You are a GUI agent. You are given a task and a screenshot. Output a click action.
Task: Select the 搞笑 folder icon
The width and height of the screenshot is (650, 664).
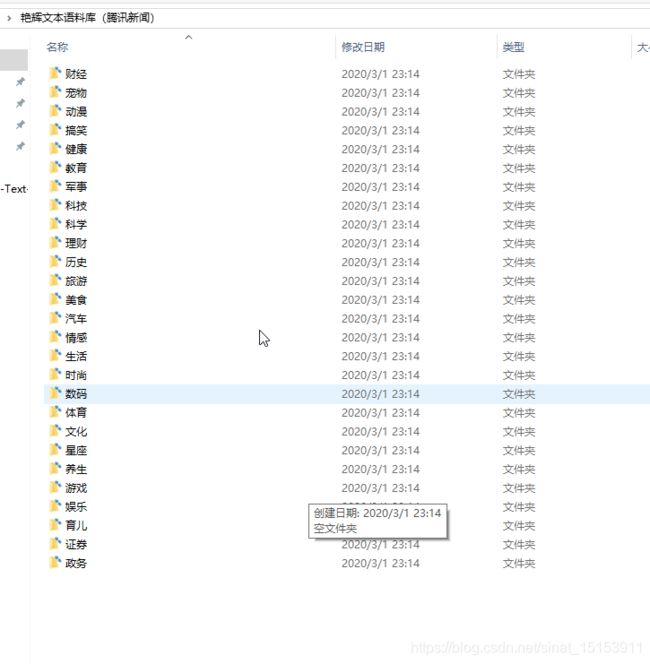tap(55, 130)
